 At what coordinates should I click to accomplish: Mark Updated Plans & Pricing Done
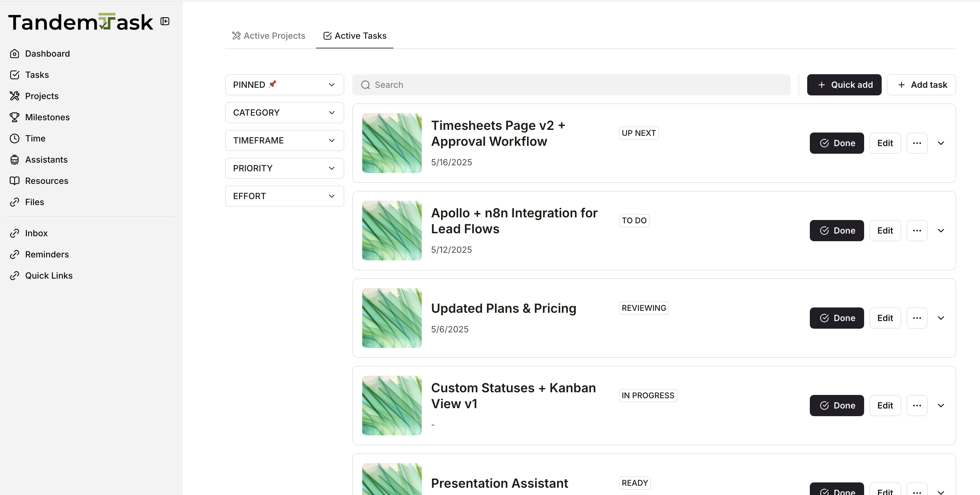click(837, 318)
